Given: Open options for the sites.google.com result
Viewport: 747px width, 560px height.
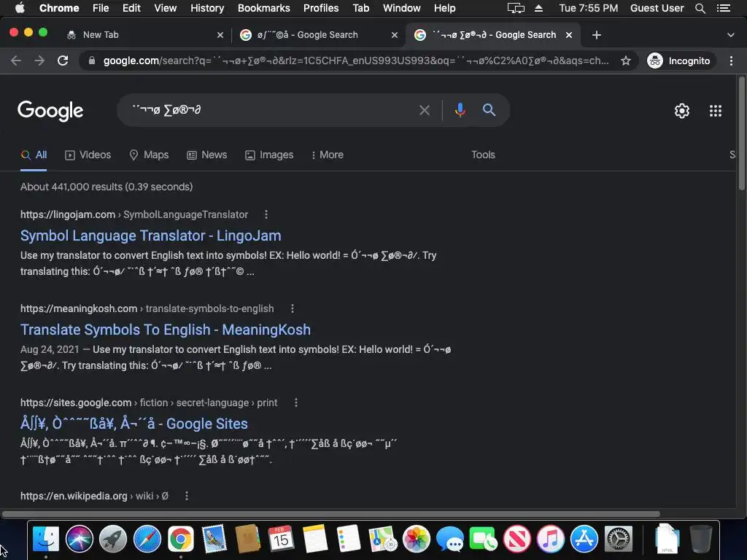Looking at the screenshot, I should click(x=296, y=402).
